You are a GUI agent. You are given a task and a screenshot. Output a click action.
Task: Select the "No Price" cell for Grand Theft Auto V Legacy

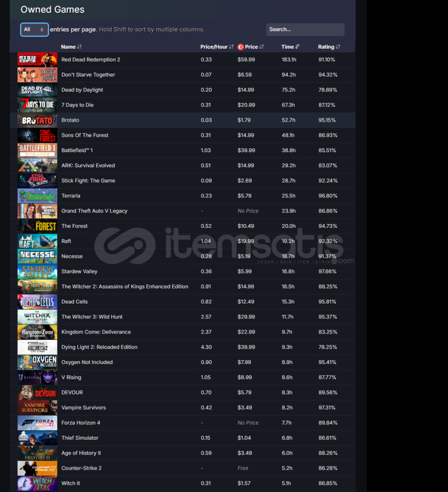click(x=248, y=211)
